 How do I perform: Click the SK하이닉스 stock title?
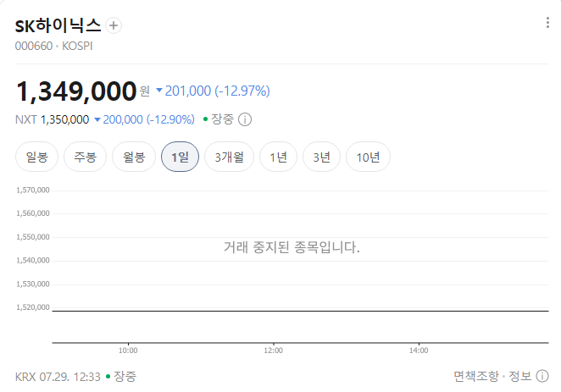click(58, 25)
